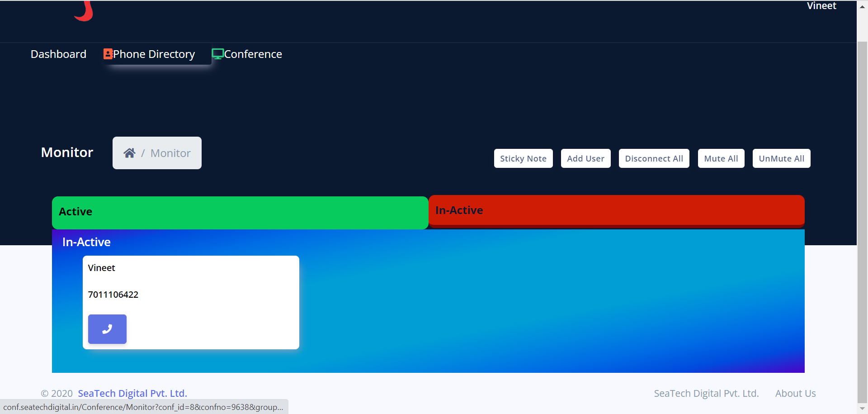Mute all participants with Mute All
This screenshot has width=868, height=414.
(x=721, y=159)
